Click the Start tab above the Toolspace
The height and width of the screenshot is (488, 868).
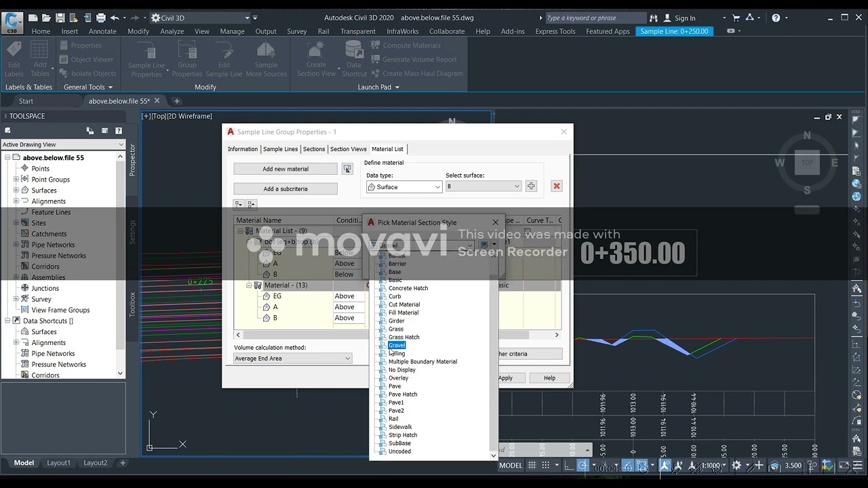26,101
